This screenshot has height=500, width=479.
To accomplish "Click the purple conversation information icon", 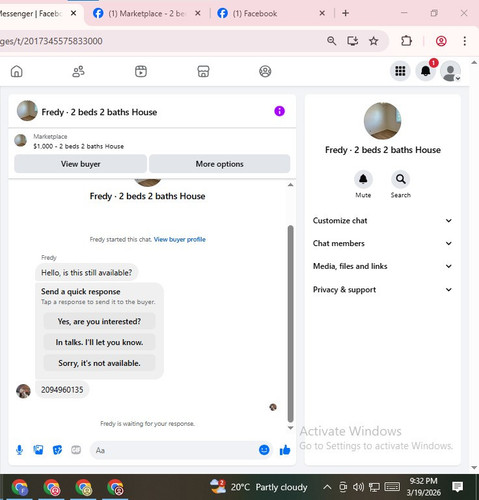I will [279, 111].
